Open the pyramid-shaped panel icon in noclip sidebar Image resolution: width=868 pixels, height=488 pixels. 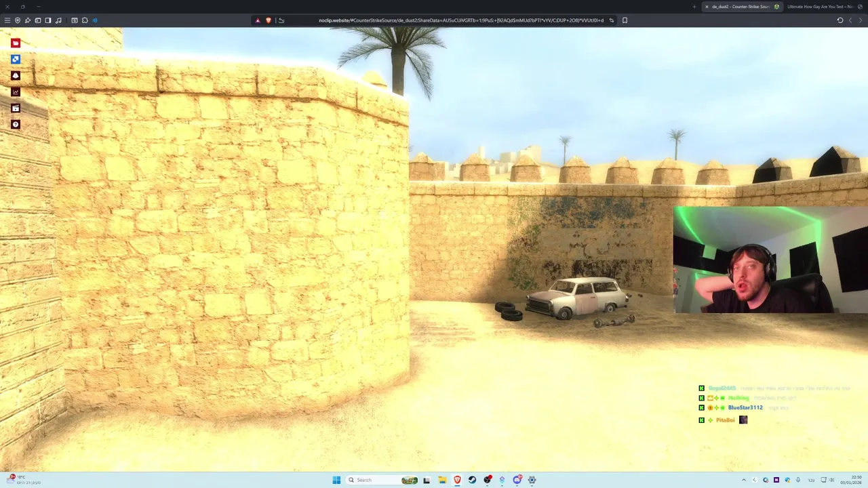[16, 75]
